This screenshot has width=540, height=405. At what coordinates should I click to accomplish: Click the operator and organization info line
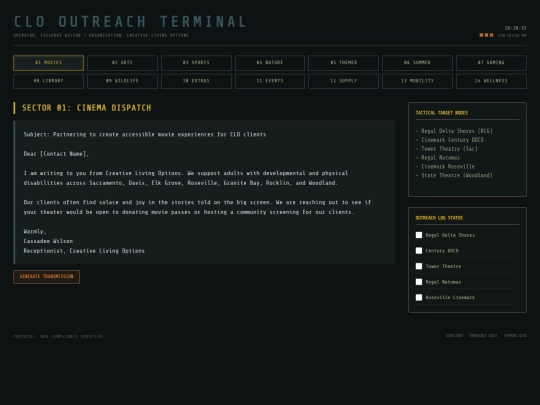point(101,35)
